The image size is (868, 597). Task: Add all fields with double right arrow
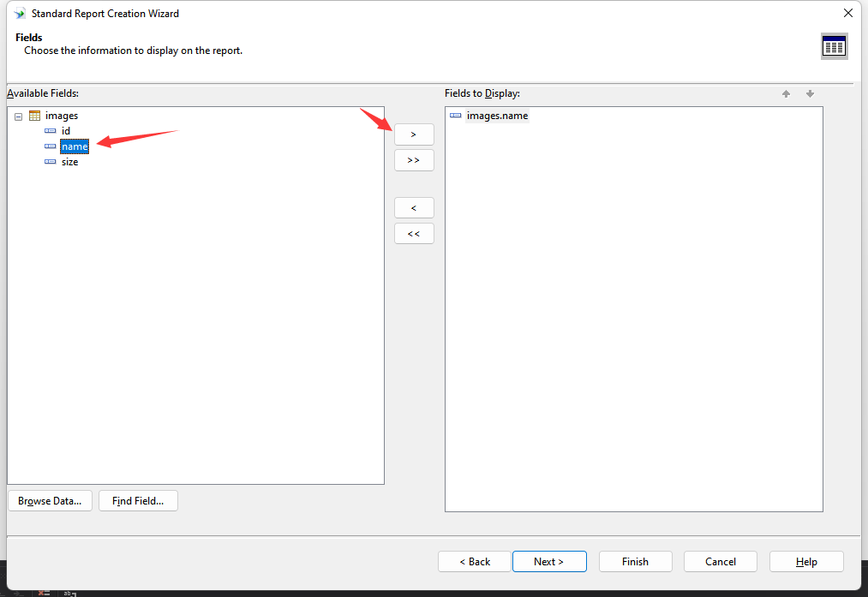[414, 160]
